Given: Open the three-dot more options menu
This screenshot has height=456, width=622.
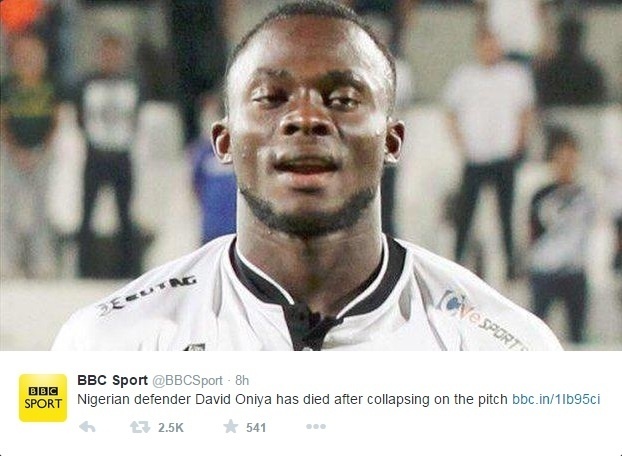Looking at the screenshot, I should pyautogui.click(x=316, y=427).
